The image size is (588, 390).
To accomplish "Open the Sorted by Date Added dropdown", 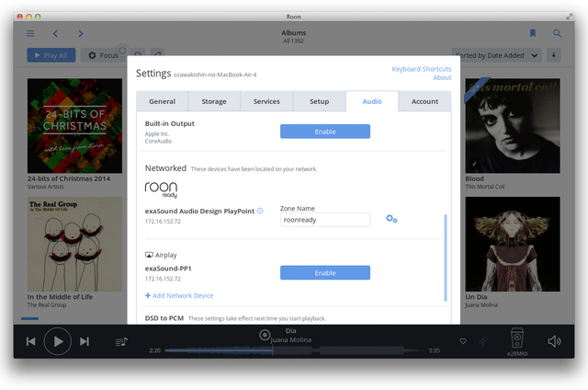I will (x=497, y=55).
